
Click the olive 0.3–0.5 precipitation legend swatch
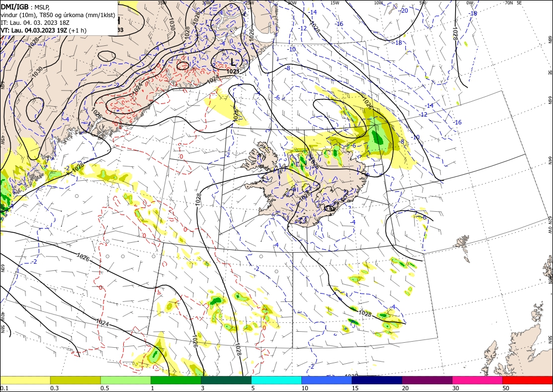[75, 380]
